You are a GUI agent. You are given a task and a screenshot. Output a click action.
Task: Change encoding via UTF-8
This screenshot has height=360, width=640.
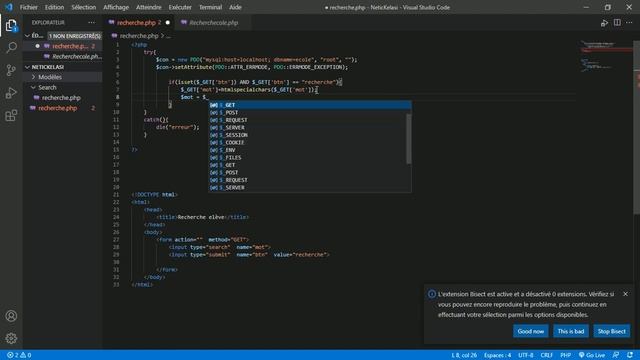click(525, 355)
